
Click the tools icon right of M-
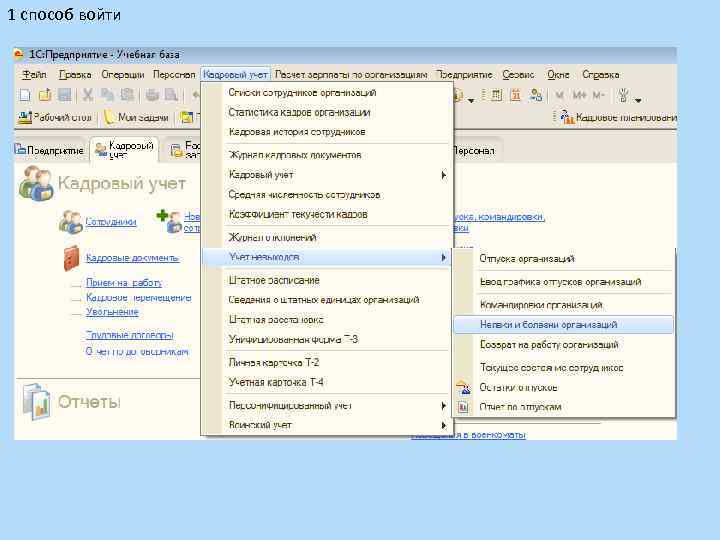point(623,95)
